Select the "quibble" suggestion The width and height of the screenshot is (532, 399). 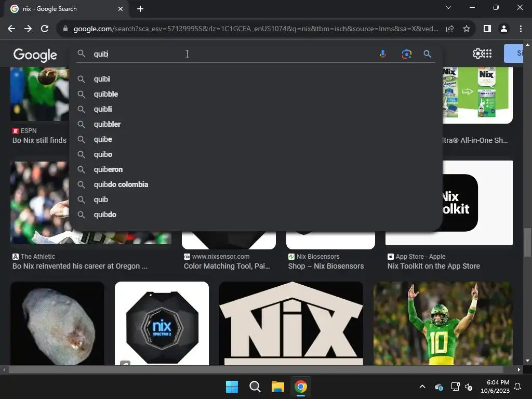click(x=256, y=94)
